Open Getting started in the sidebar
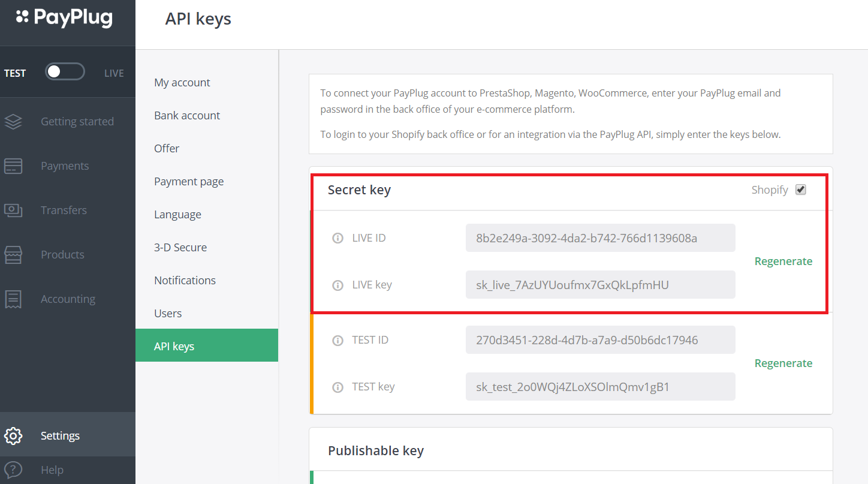 (68, 121)
